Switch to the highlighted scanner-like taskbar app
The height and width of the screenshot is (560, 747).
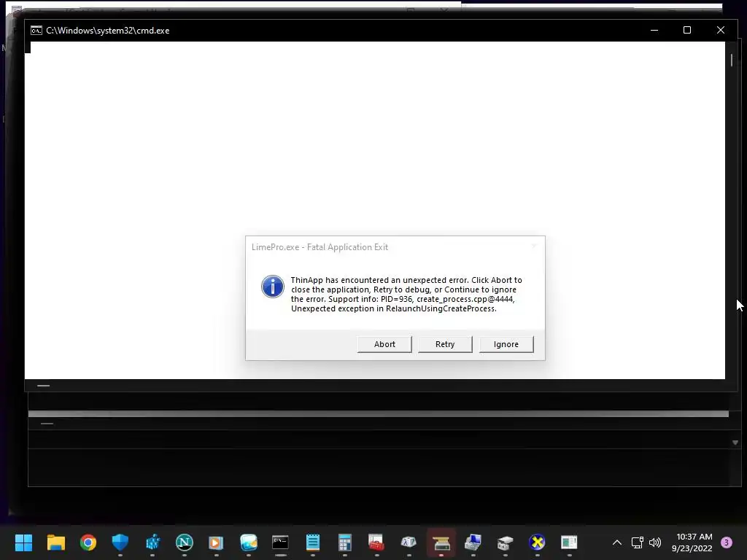click(441, 542)
